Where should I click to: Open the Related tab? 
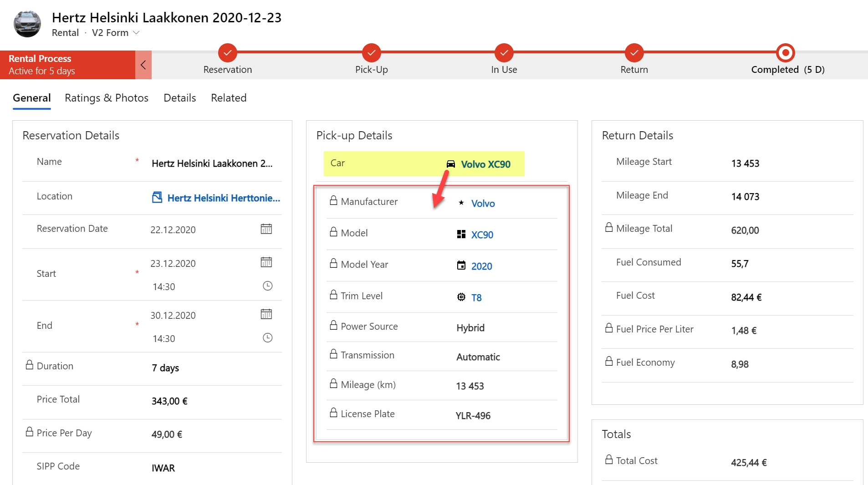(229, 98)
